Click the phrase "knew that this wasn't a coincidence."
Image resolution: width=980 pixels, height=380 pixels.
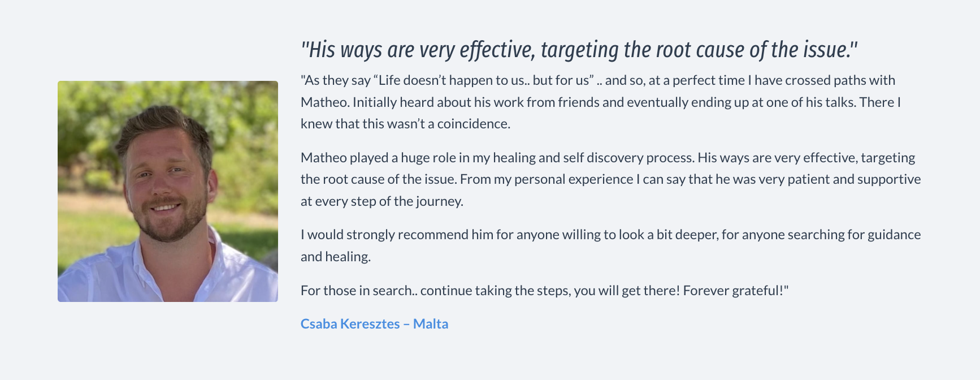[x=405, y=124]
